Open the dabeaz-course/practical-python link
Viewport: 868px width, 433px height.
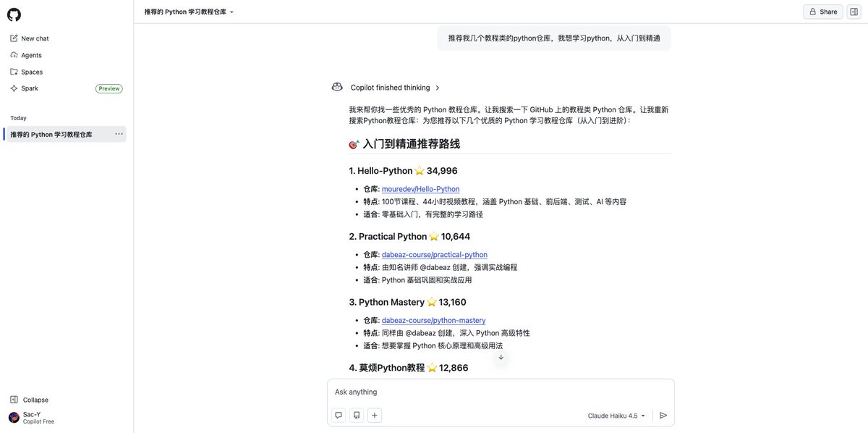435,255
